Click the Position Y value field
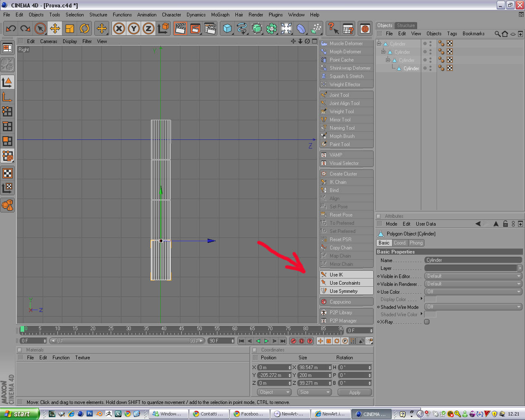The width and height of the screenshot is (525, 420). coord(274,375)
